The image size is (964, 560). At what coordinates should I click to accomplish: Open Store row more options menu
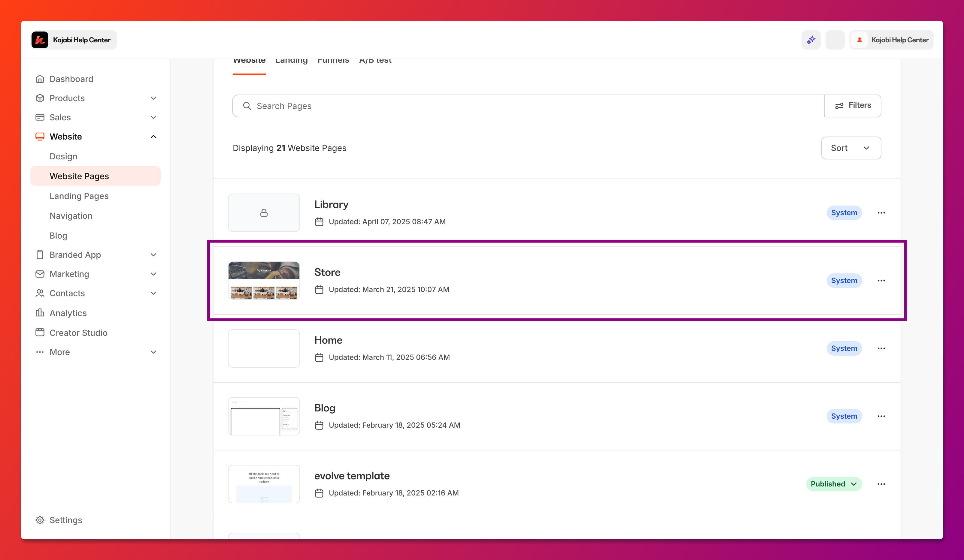tap(881, 280)
